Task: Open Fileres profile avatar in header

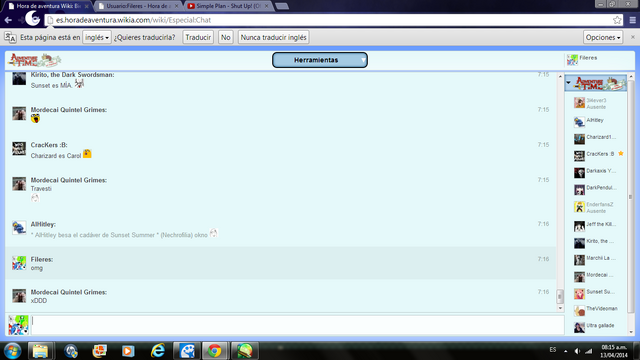Action: point(572,60)
